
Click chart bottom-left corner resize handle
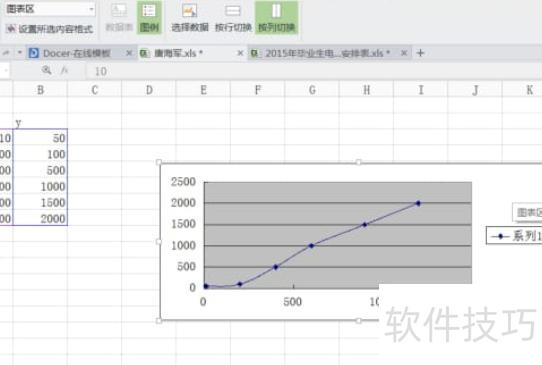(x=159, y=320)
